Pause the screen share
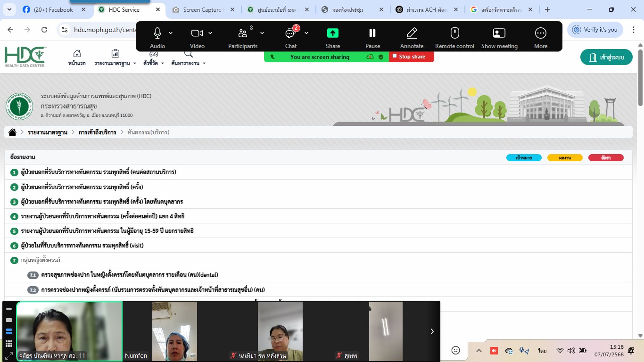644x362 pixels. point(372,33)
